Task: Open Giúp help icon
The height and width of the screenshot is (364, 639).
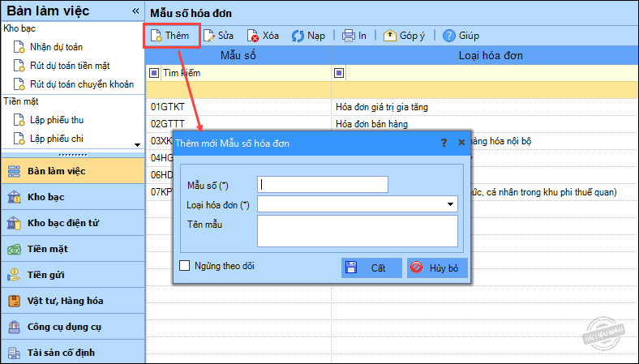Action: coord(449,36)
